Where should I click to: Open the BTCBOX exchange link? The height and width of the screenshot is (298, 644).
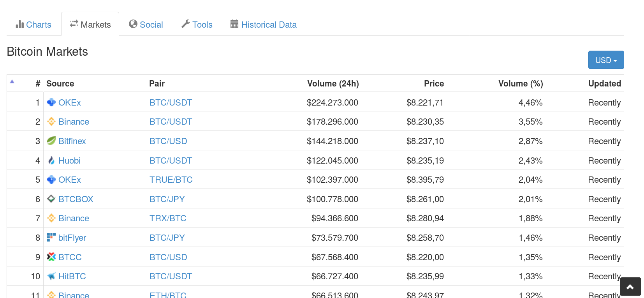coord(76,199)
